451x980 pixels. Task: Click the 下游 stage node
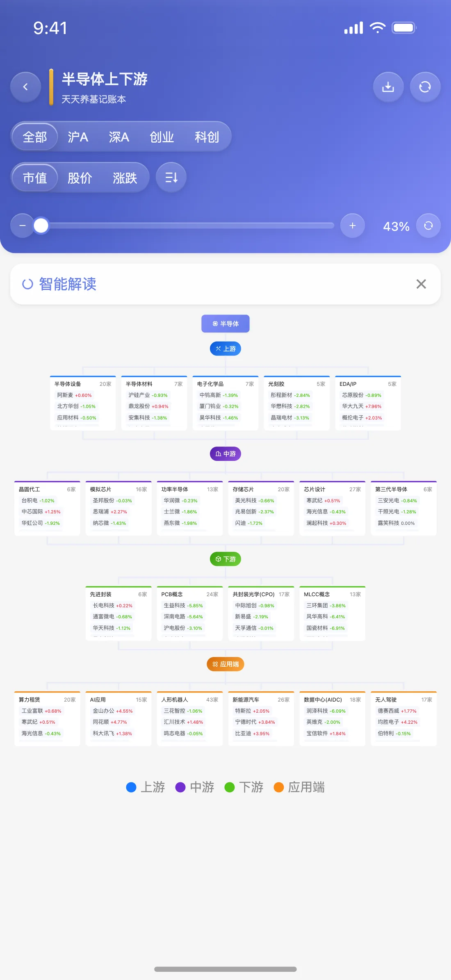(x=225, y=559)
